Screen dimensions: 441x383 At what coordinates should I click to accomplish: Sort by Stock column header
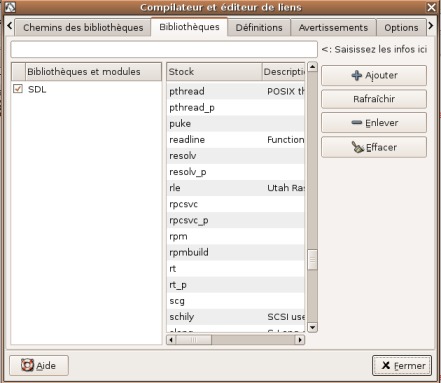tap(214, 72)
